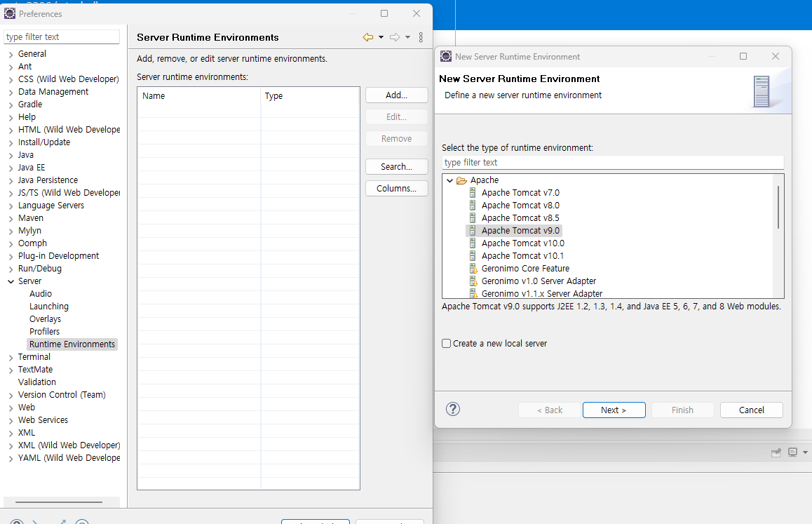Select Install/Update preferences page
This screenshot has height=524, width=812.
pyautogui.click(x=44, y=142)
